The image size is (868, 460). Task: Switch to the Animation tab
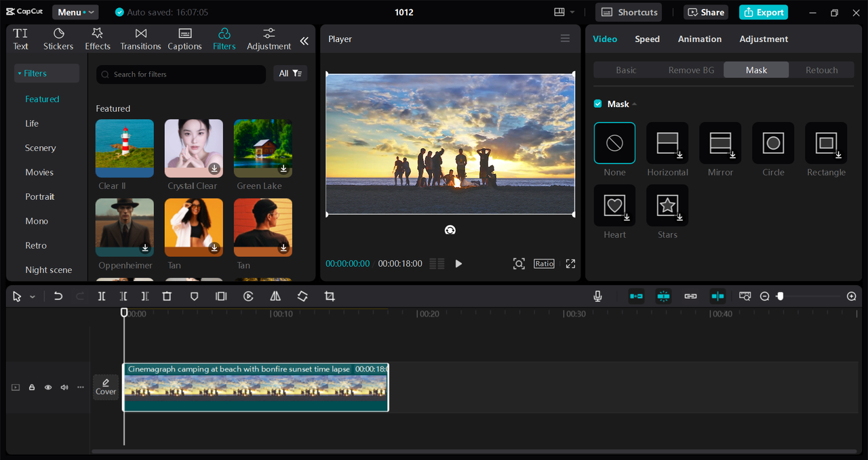click(x=700, y=39)
